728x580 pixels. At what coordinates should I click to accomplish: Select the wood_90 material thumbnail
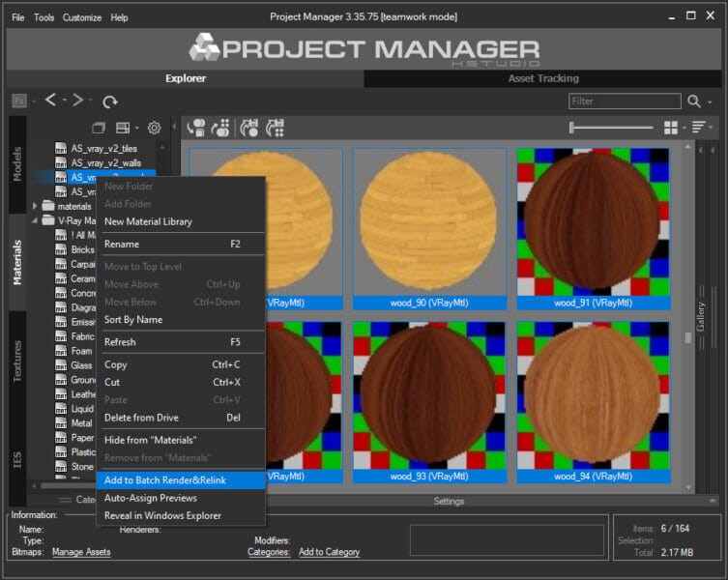click(429, 228)
